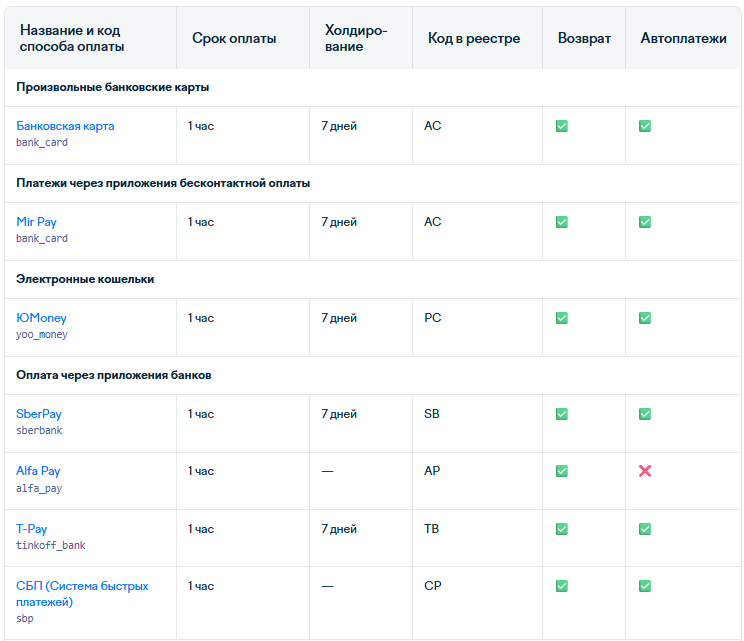Click the yoo_money code text

pos(42,334)
